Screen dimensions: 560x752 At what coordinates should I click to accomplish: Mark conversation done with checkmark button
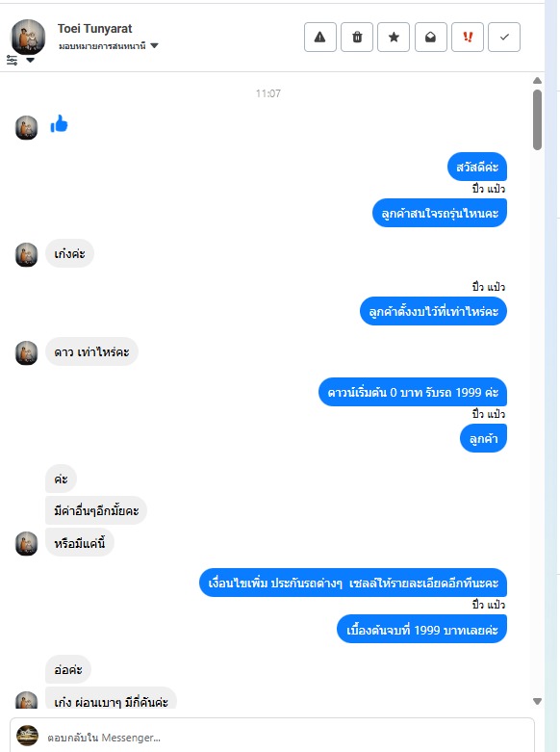504,37
